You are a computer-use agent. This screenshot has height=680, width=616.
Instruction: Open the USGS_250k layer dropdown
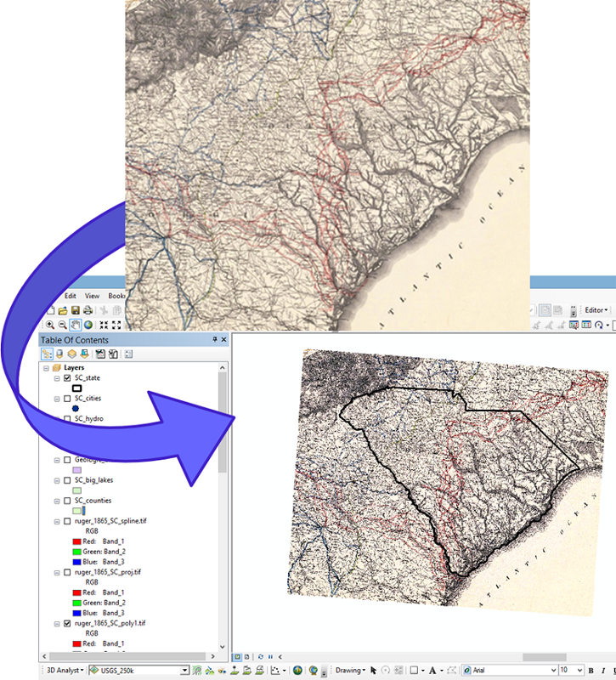[184, 671]
